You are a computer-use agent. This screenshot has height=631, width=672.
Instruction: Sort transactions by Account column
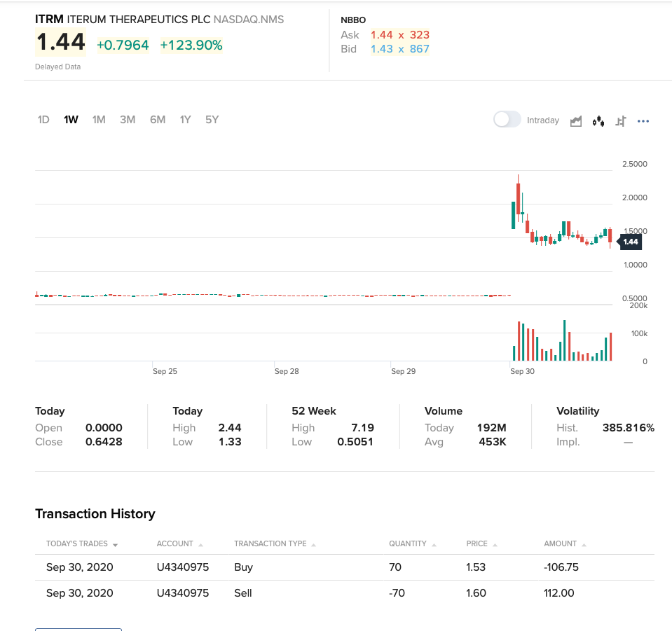point(179,543)
